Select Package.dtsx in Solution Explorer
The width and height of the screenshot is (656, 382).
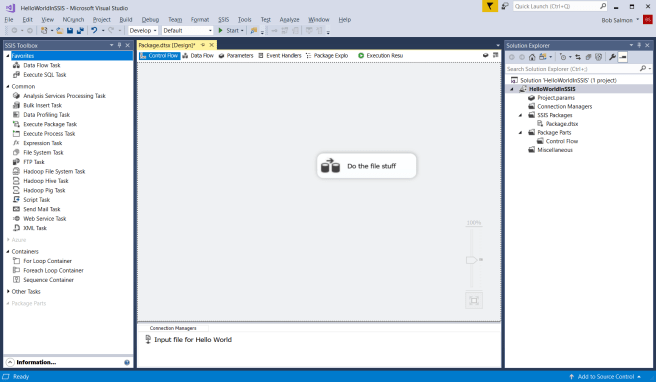pos(562,124)
